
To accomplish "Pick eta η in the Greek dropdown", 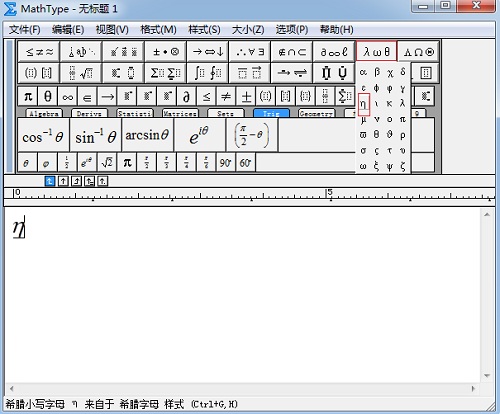I will tap(363, 104).
